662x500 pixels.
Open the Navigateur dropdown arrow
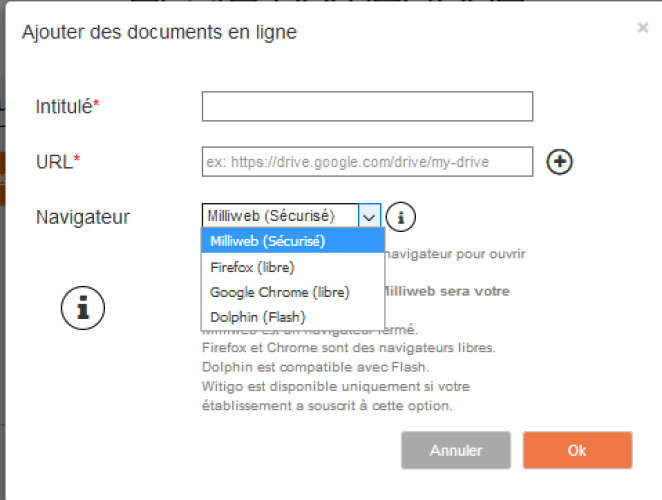(369, 216)
